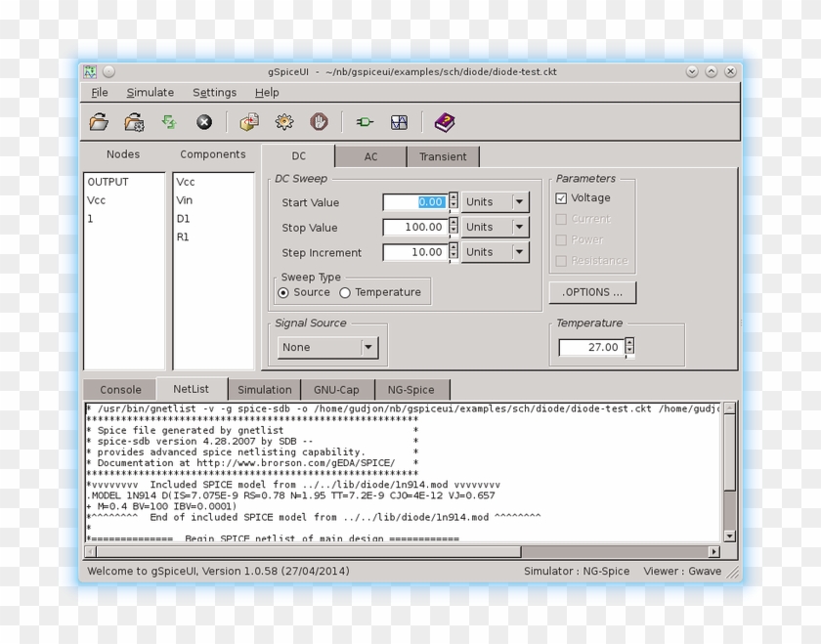Open the Units dropdown for Step Increment
Screen dimensions: 821x644
pos(521,251)
